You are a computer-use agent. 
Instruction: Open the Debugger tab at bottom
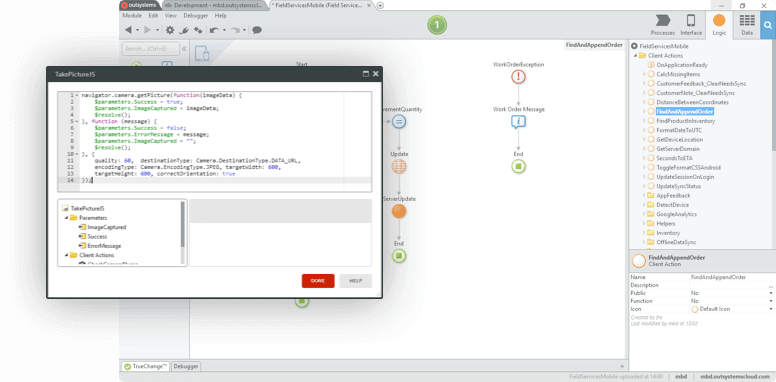(x=186, y=367)
